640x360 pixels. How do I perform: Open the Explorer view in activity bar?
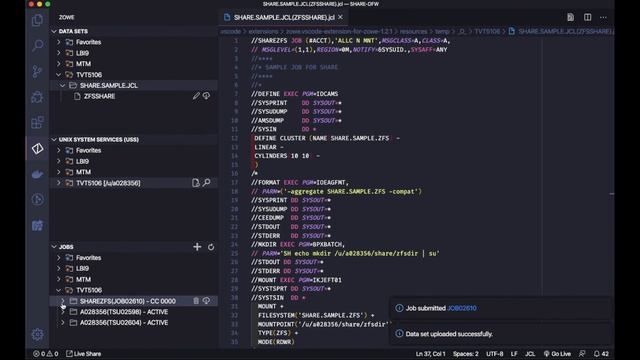[38, 20]
